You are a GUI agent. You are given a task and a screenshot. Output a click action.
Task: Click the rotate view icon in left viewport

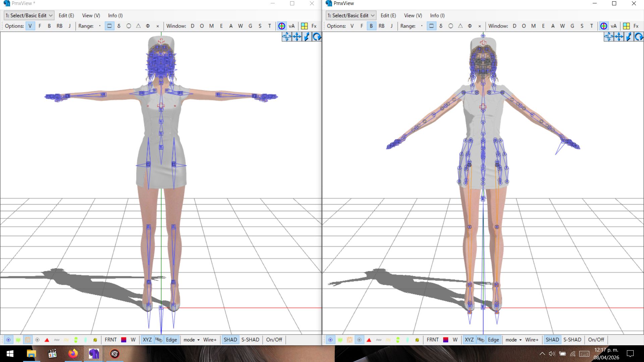[x=317, y=37]
